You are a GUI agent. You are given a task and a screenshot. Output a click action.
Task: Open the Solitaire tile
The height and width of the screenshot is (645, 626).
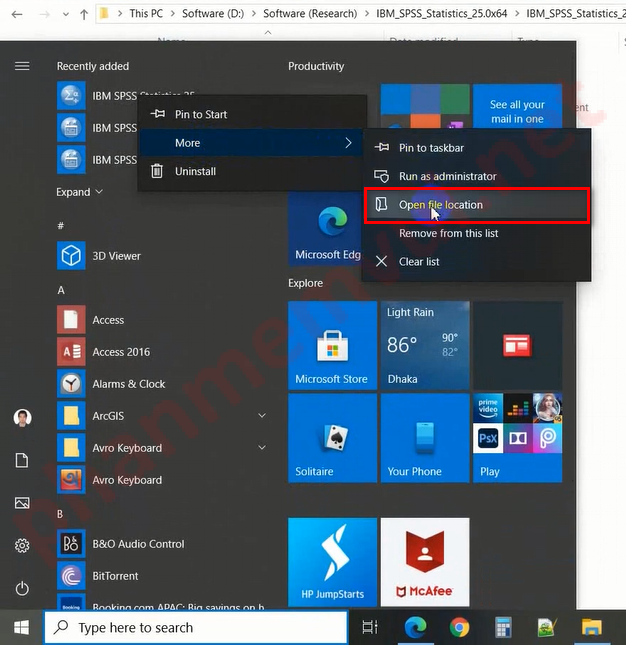pos(331,437)
